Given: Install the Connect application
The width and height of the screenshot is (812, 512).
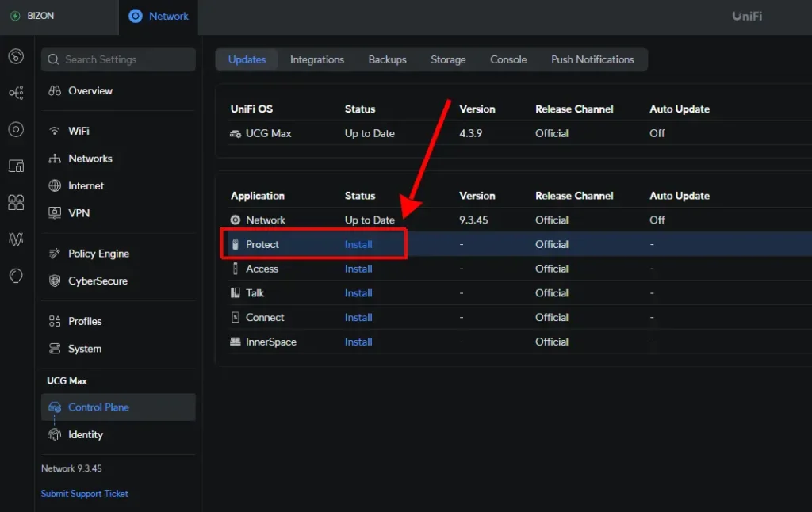Looking at the screenshot, I should 358,317.
